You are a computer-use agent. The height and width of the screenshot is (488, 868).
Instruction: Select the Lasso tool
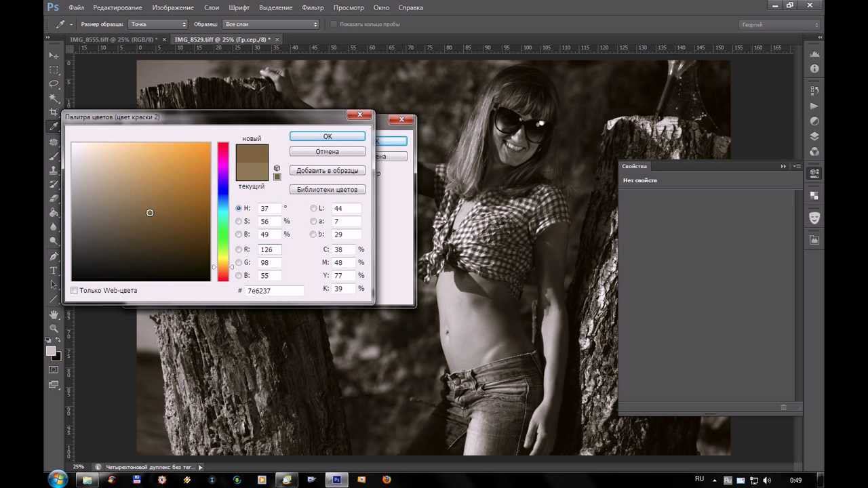(x=54, y=84)
